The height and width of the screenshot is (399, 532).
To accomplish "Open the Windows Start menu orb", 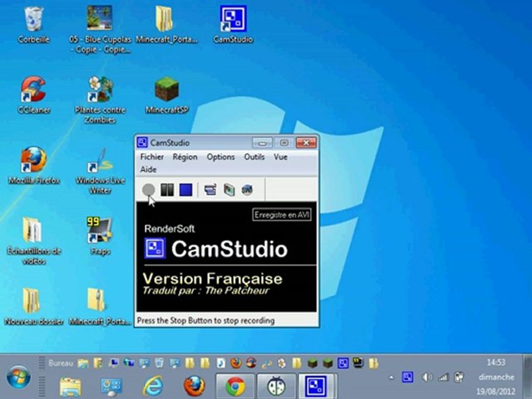I will 19,377.
